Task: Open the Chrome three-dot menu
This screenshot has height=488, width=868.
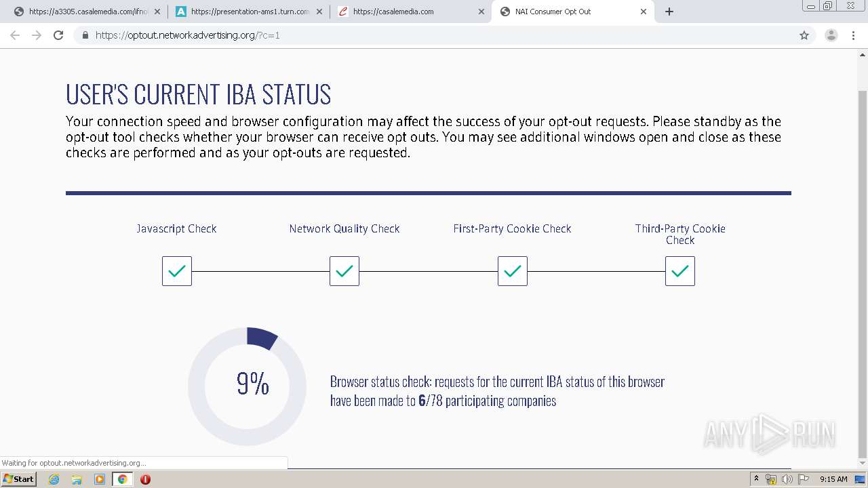Action: pyautogui.click(x=853, y=35)
